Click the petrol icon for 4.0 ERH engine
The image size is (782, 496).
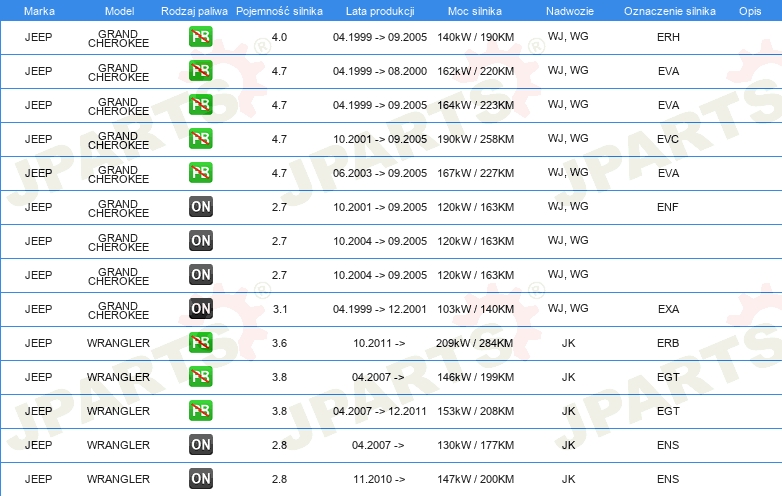pos(200,38)
